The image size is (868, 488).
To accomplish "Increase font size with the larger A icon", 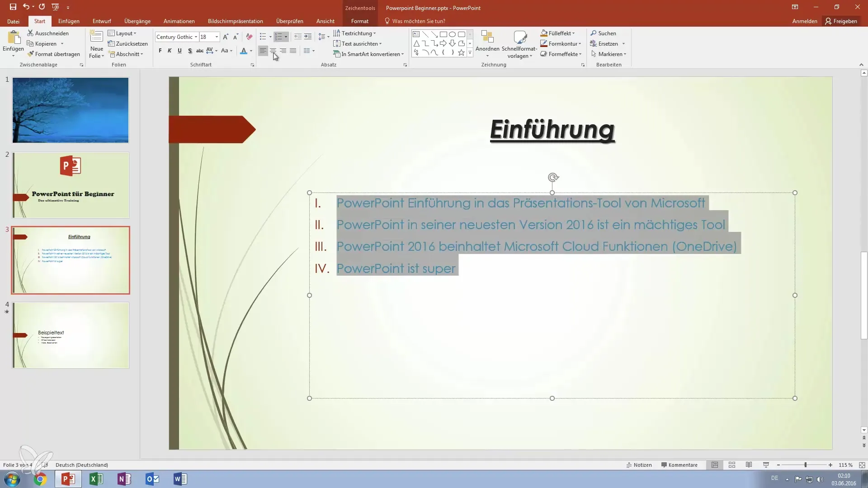I will tap(226, 37).
